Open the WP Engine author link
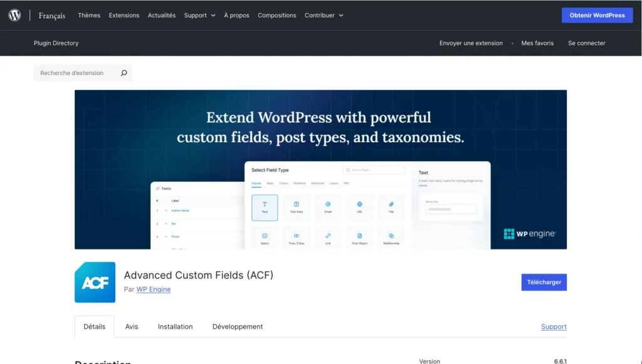The image size is (642, 364). pyautogui.click(x=154, y=289)
